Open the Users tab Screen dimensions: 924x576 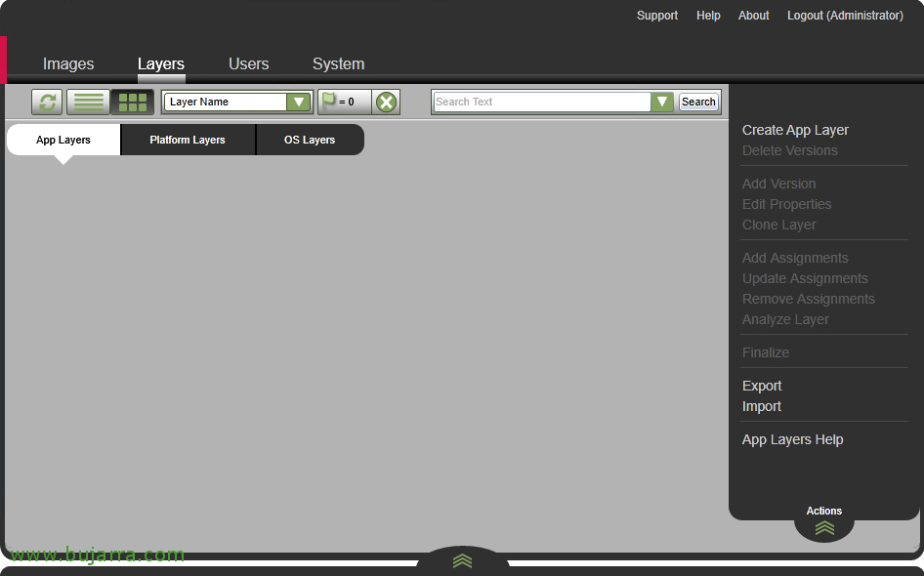249,63
